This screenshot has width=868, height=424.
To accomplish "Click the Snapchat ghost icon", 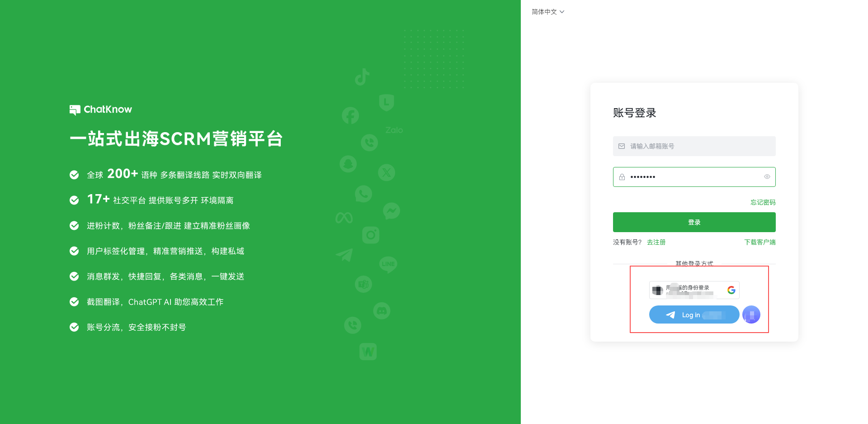I will tap(348, 164).
